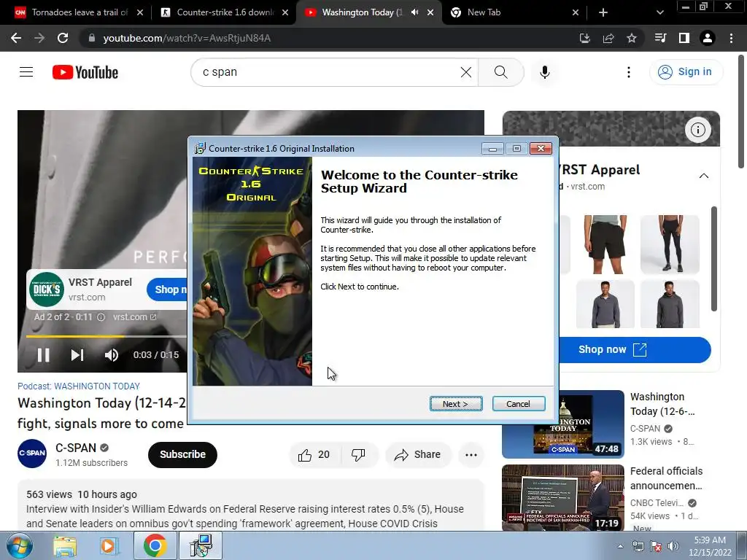This screenshot has width=747, height=560.
Task: Click the YouTube page scrollbar
Action: click(741, 112)
